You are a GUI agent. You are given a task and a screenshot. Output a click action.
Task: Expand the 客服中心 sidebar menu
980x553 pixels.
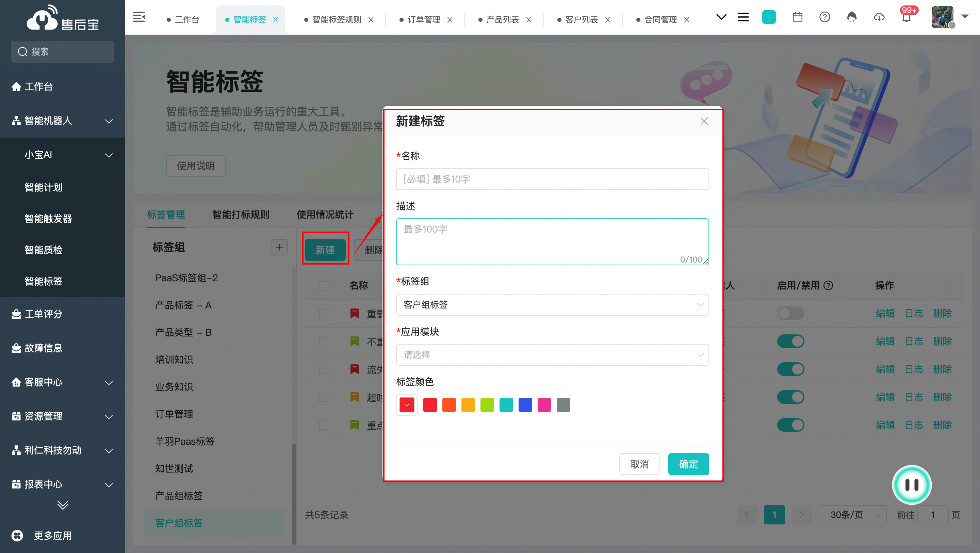coord(109,382)
